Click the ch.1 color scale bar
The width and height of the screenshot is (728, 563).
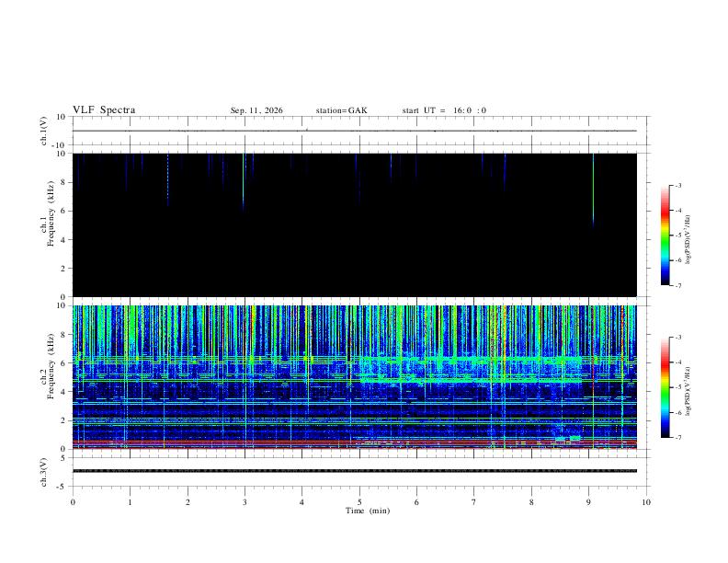pos(665,236)
